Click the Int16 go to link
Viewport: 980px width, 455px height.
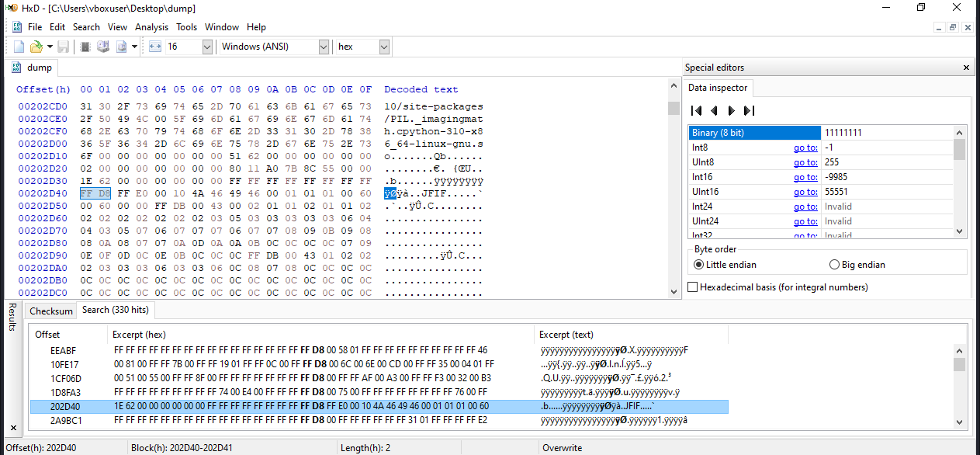(x=805, y=177)
